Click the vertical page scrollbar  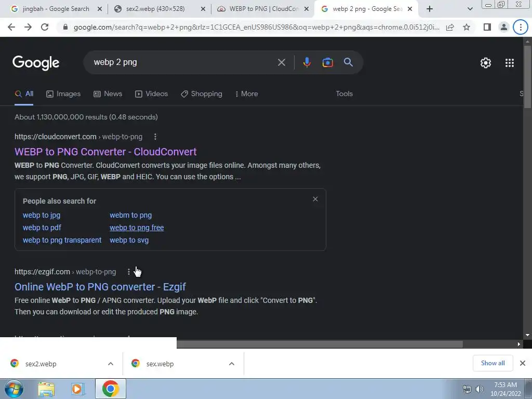(527, 77)
